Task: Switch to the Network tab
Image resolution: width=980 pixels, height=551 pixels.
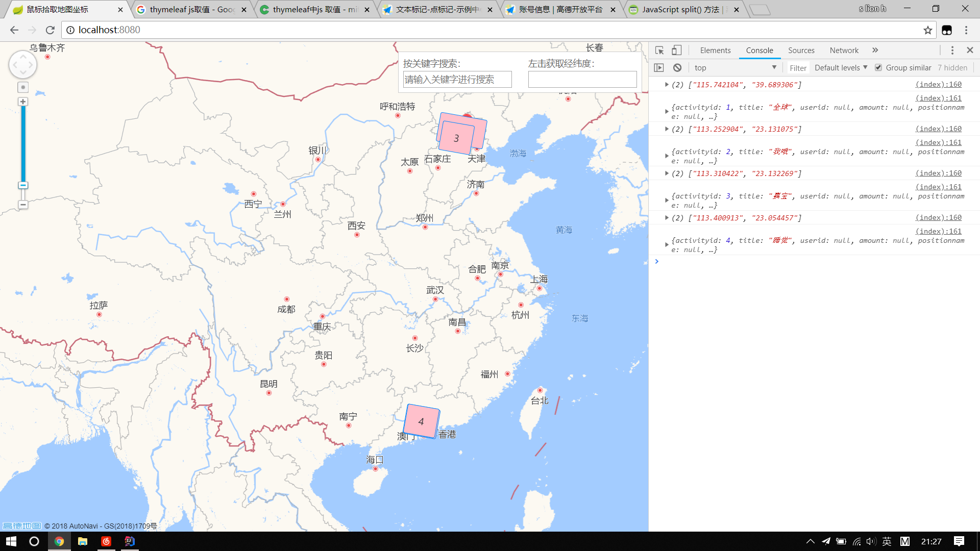Action: click(x=844, y=50)
